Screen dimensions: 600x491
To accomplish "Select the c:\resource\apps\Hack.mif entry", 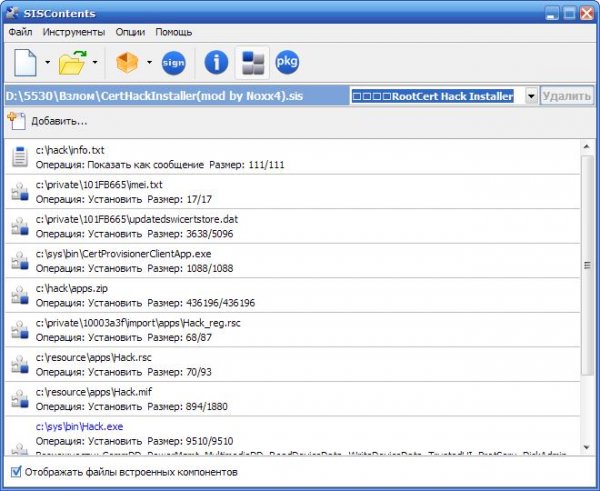I will tap(292, 399).
